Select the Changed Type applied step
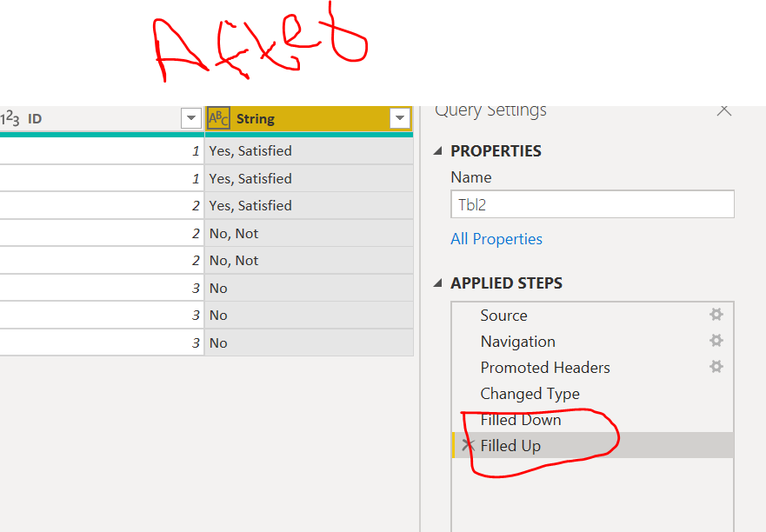Viewport: 766px width, 532px height. pyautogui.click(x=592, y=393)
